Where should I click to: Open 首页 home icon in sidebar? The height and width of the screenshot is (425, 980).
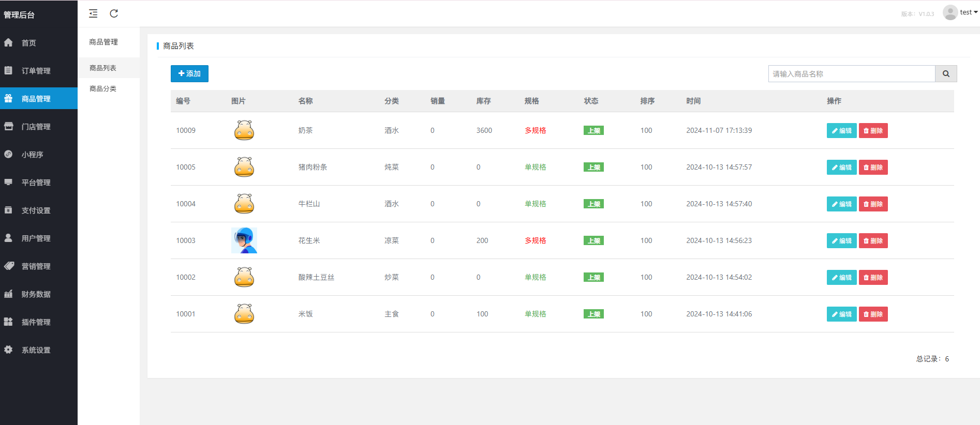(28, 43)
